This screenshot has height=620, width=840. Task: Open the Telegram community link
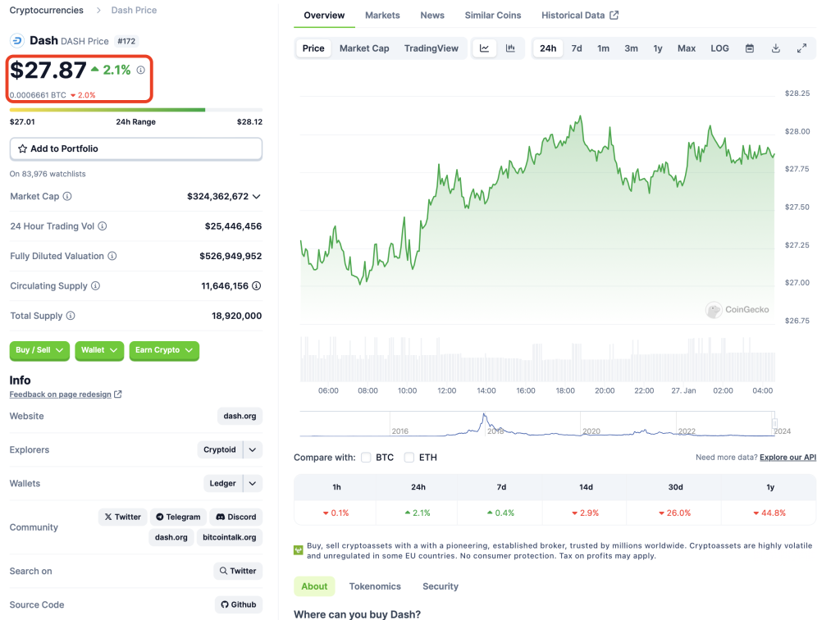[x=178, y=517]
